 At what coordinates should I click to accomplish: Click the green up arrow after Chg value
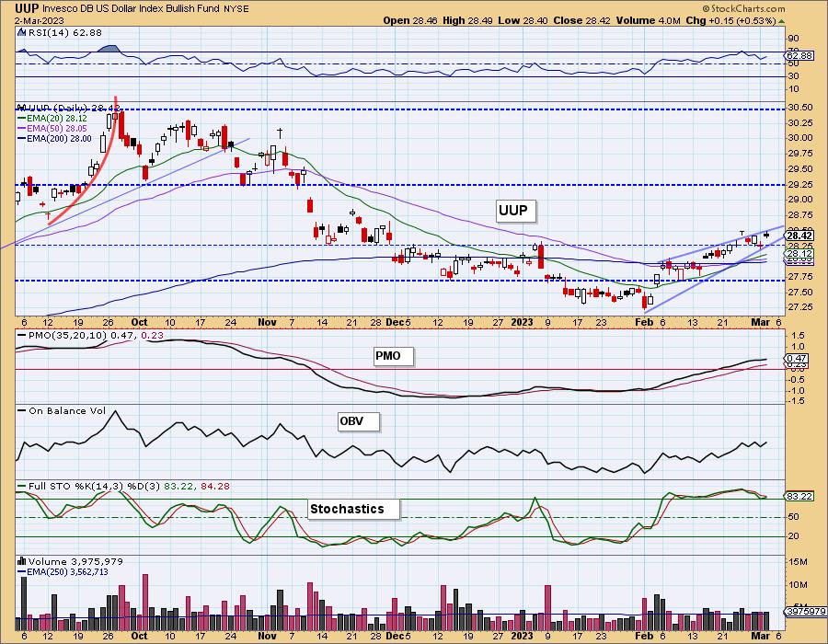click(781, 20)
